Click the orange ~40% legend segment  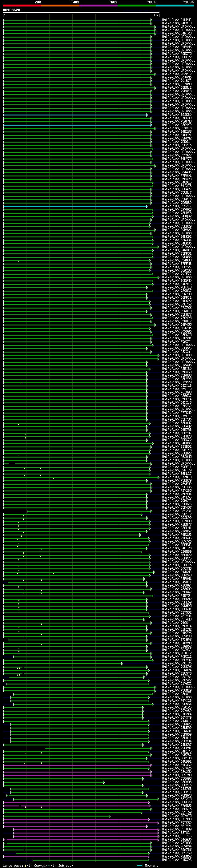(x=61, y=6)
